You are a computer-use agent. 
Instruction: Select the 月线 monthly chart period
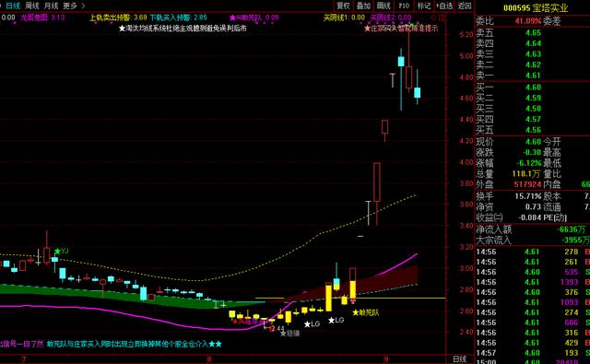pos(52,6)
